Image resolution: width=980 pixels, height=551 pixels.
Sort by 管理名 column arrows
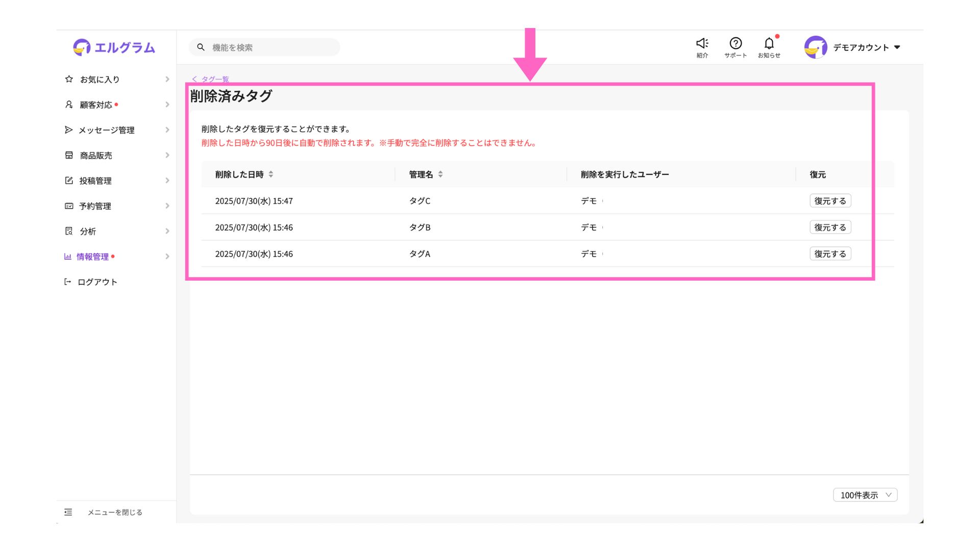440,174
